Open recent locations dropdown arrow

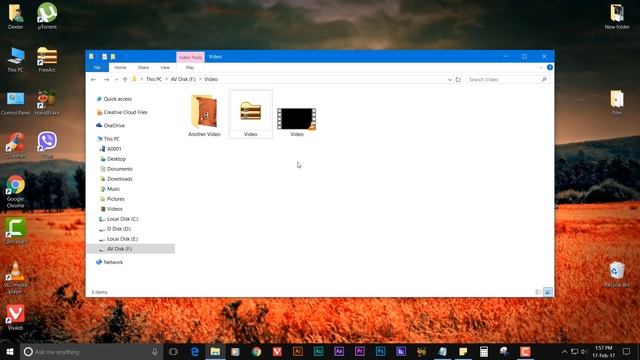click(116, 80)
